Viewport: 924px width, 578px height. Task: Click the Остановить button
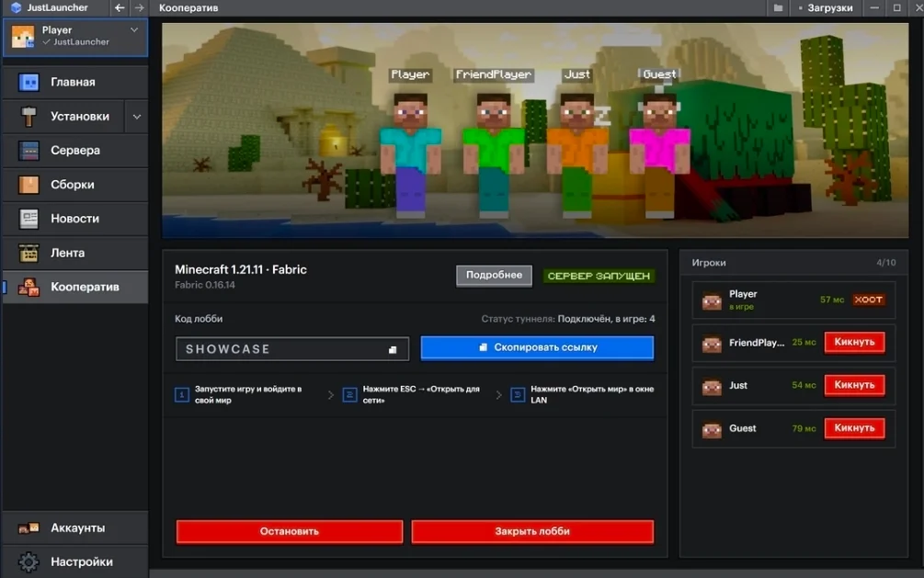[290, 531]
